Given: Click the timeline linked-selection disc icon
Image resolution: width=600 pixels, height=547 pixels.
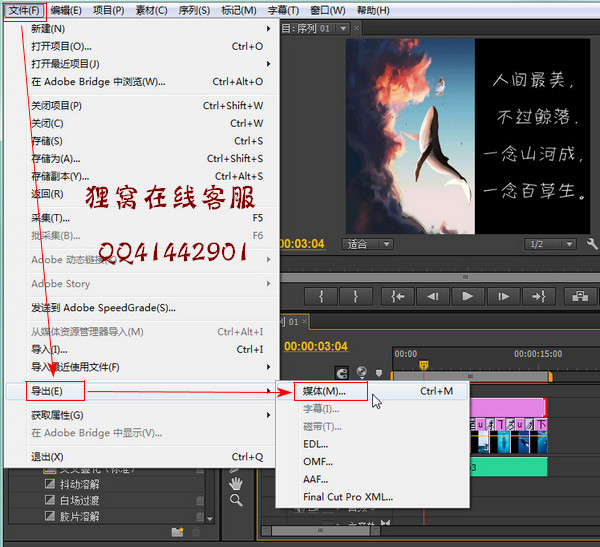Looking at the screenshot, I should click(x=362, y=372).
